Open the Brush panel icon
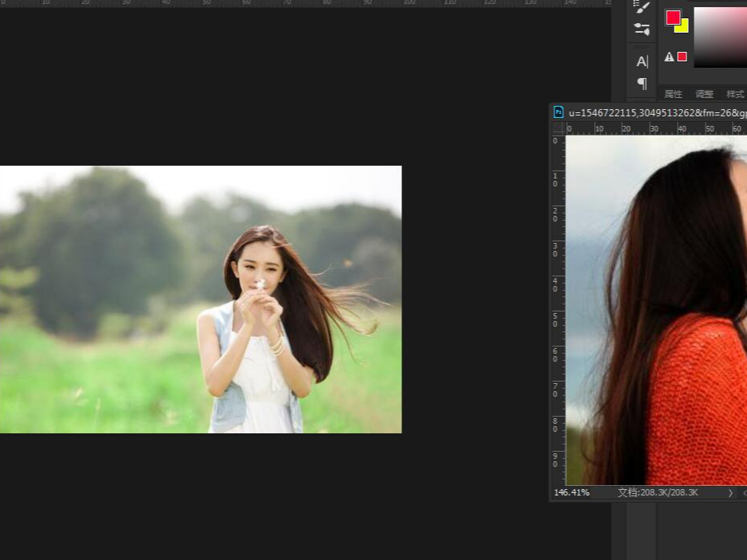The height and width of the screenshot is (560, 747). (x=642, y=7)
